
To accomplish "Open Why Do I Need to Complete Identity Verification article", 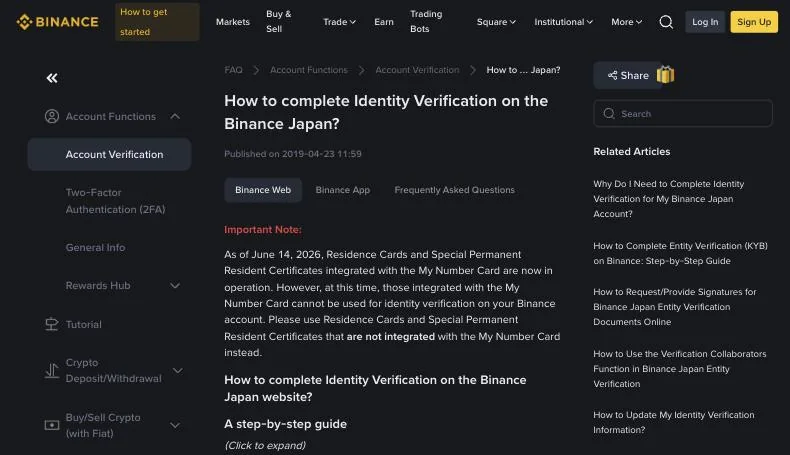I will pyautogui.click(x=669, y=199).
